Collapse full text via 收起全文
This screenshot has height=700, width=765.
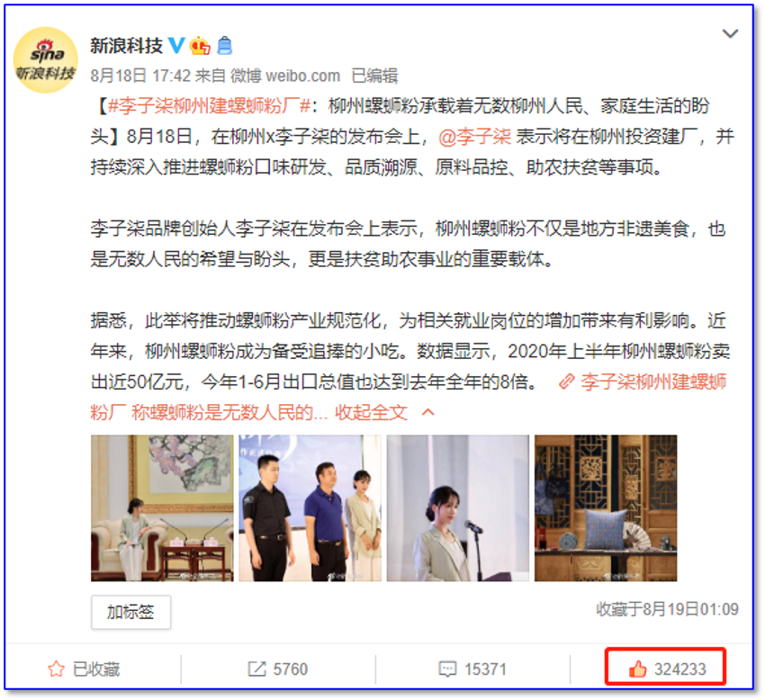coord(371,413)
